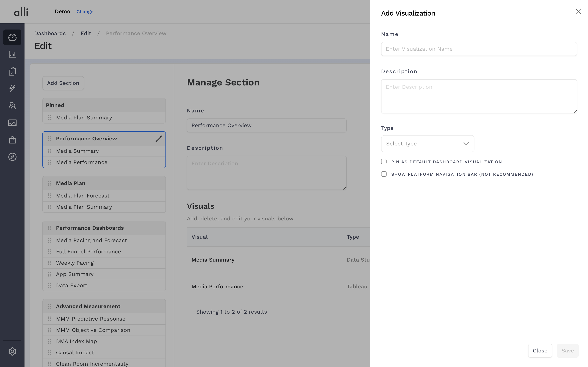The height and width of the screenshot is (367, 588).
Task: Open settings gear at sidebar bottom
Action: (12, 351)
